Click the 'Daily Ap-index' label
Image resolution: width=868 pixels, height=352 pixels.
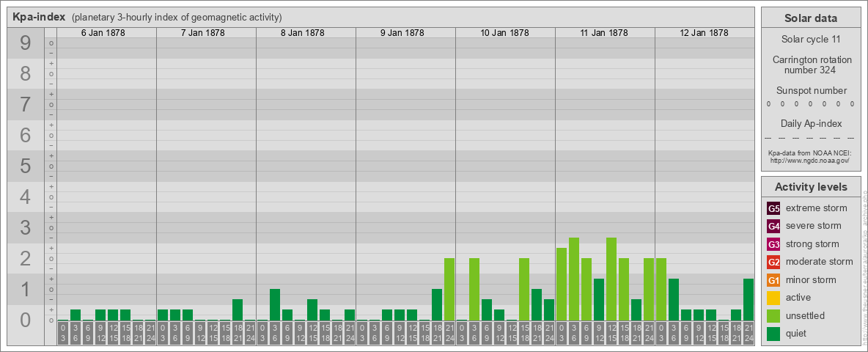coord(812,123)
